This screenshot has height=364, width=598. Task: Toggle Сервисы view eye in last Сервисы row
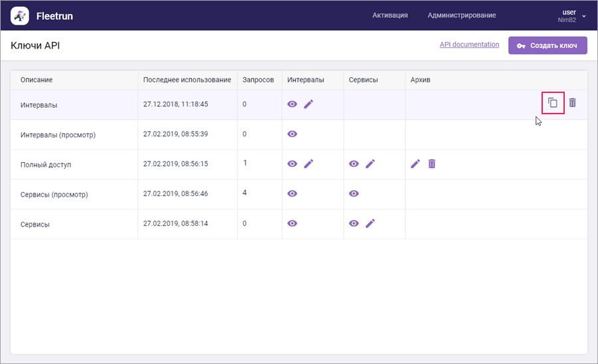coord(354,223)
